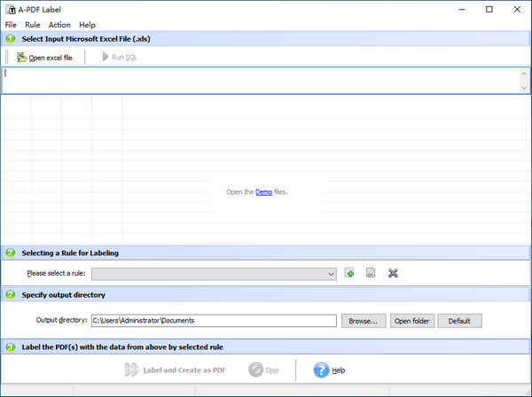The width and height of the screenshot is (532, 397).
Task: Click the Specify output directory step icon
Action: coord(11,294)
